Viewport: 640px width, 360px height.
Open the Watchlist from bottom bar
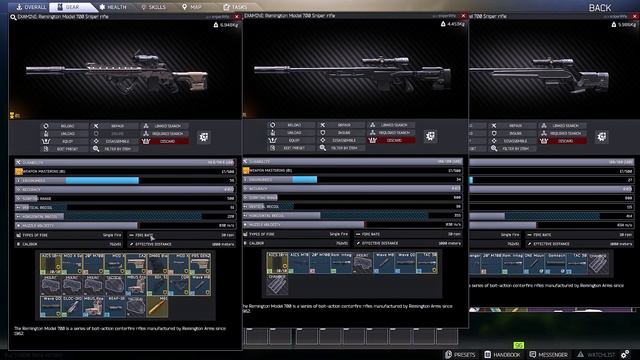click(596, 354)
